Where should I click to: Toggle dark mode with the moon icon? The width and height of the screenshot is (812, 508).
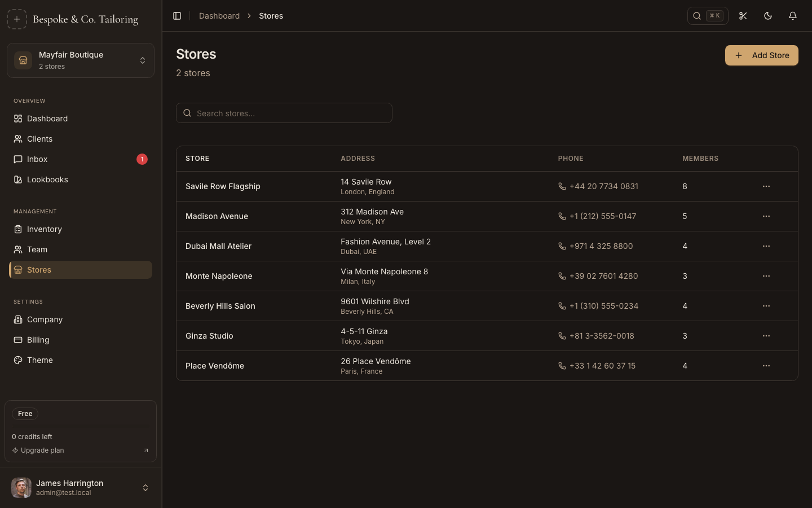[x=767, y=16]
